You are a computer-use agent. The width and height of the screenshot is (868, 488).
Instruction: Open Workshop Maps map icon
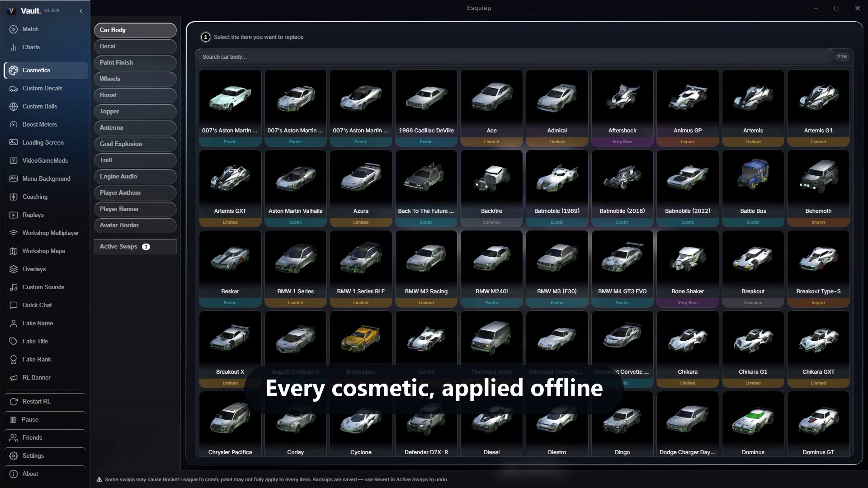(x=14, y=251)
